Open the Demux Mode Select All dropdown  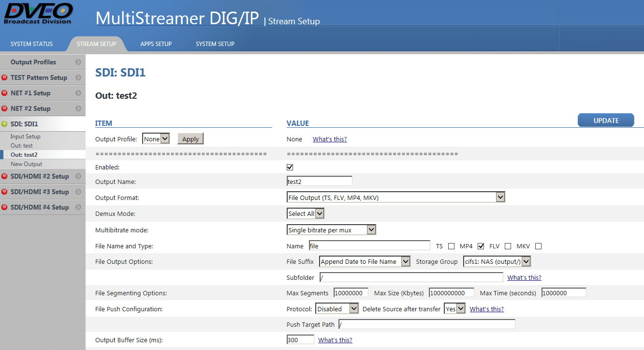(306, 213)
